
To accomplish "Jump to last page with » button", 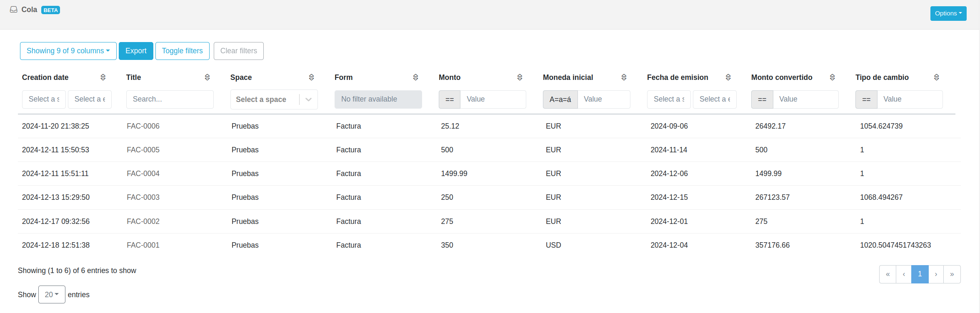I will click(x=952, y=274).
